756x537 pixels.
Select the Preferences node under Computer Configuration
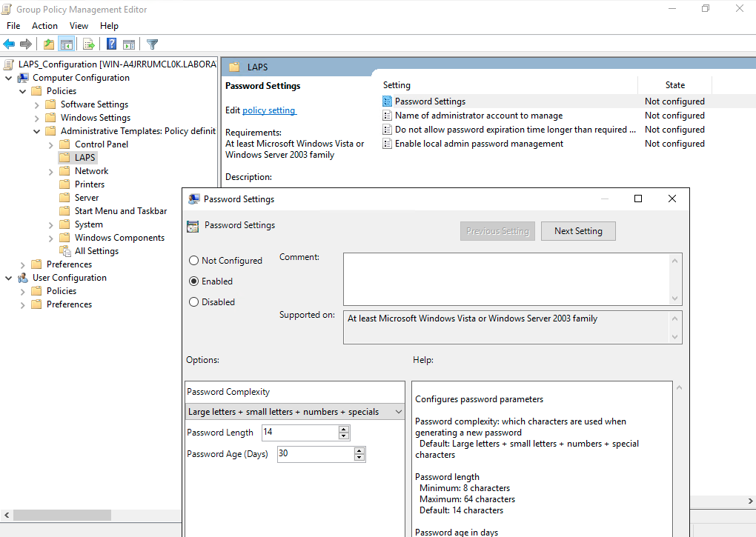pos(69,264)
